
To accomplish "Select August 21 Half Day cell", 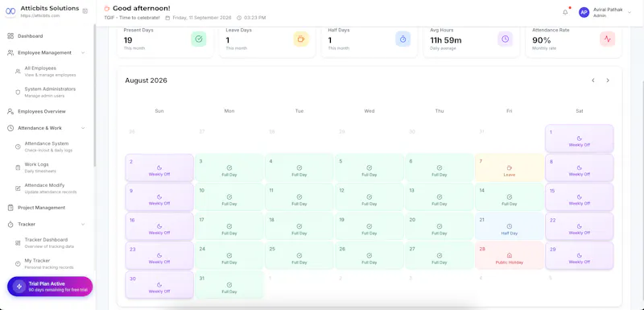I will tap(510, 226).
